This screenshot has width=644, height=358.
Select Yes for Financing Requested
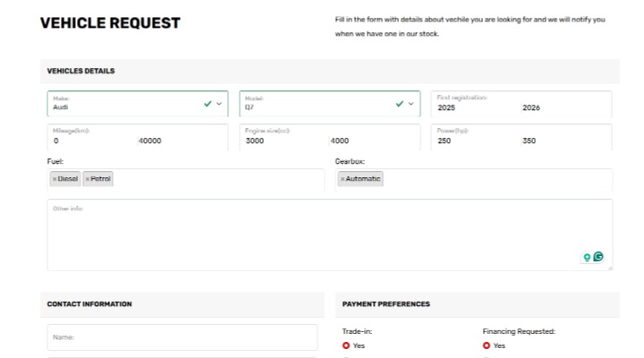487,345
